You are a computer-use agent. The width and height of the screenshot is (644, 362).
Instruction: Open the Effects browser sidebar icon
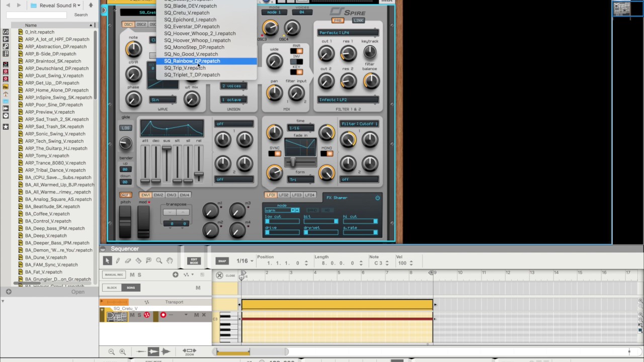[x=6, y=39]
